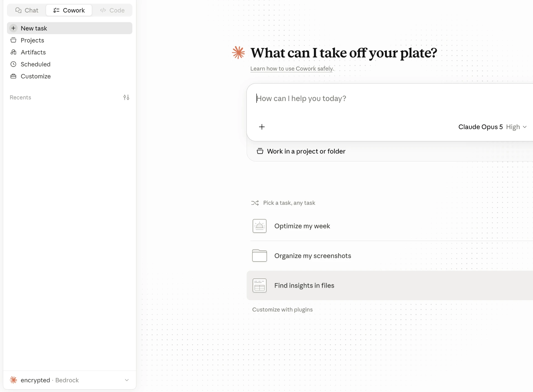This screenshot has width=533, height=392.
Task: Click the folder icon for Organize my screenshots
Action: coord(260,256)
